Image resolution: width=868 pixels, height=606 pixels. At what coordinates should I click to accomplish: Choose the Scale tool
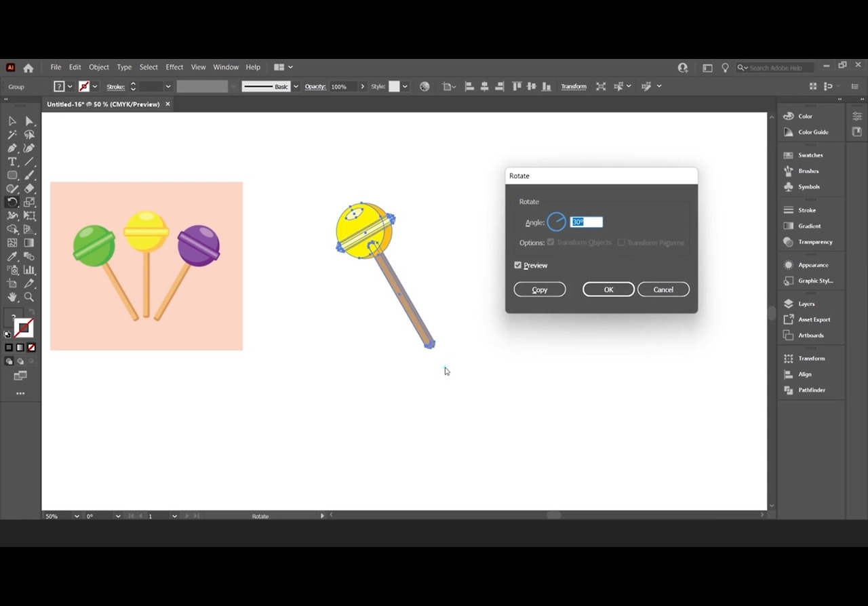tap(29, 202)
